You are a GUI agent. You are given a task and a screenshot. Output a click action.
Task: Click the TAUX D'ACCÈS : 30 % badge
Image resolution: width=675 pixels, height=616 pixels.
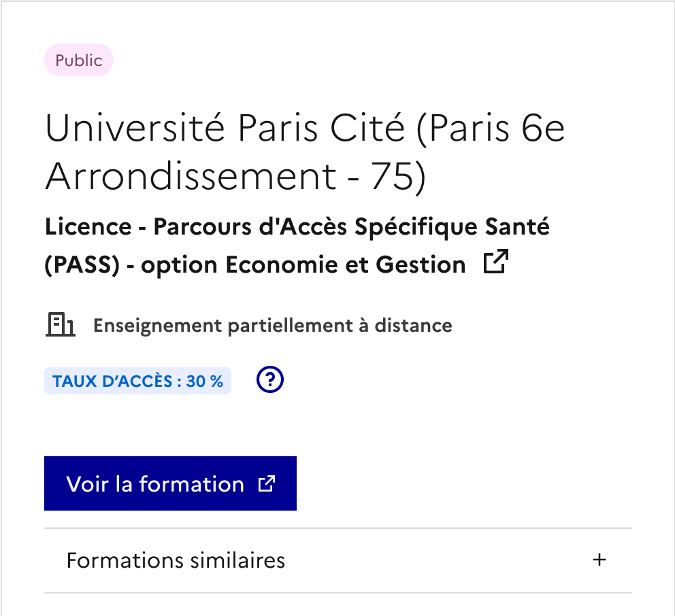click(137, 381)
